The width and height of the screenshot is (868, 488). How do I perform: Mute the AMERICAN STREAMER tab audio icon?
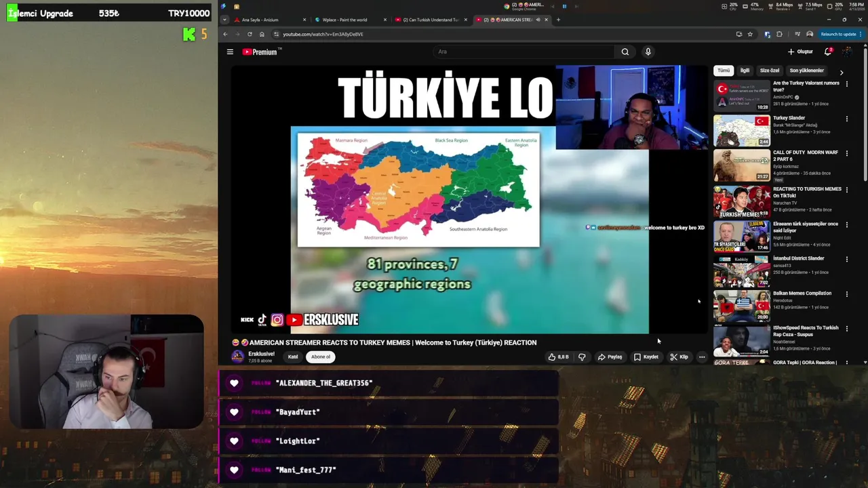[x=538, y=20]
